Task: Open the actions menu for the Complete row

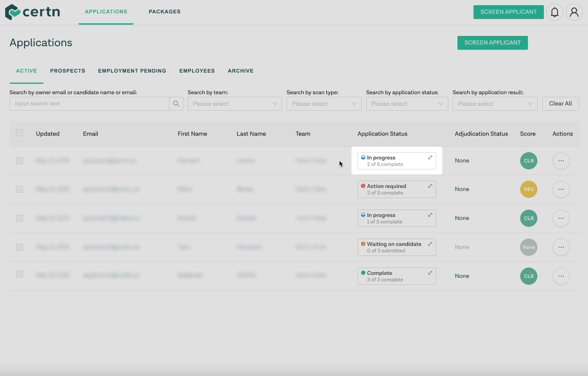Action: tap(561, 276)
